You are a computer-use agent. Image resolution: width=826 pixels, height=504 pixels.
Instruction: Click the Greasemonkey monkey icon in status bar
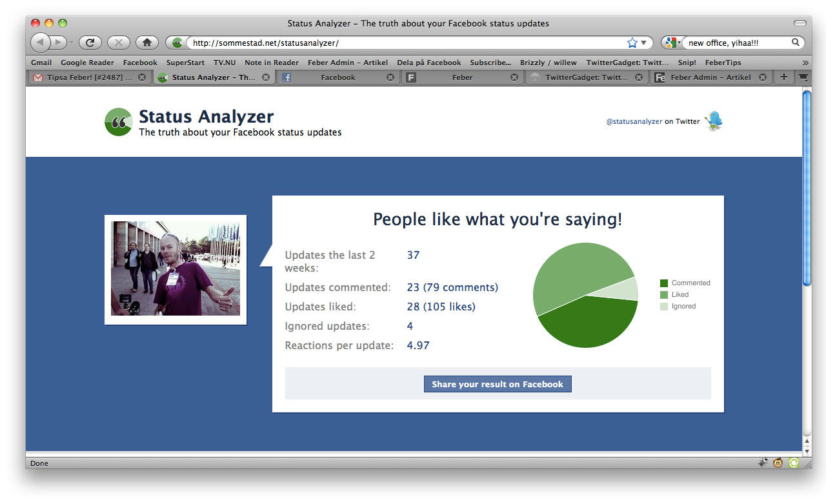(x=778, y=463)
